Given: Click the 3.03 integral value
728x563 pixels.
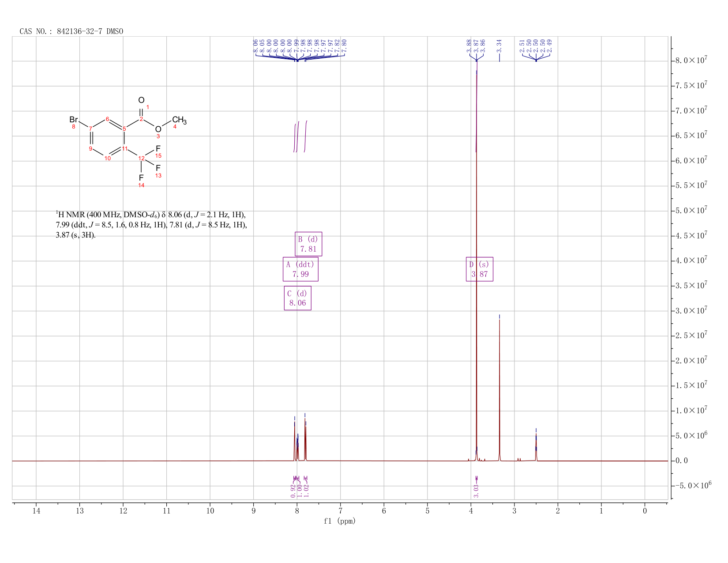Looking at the screenshot, I should point(477,491).
